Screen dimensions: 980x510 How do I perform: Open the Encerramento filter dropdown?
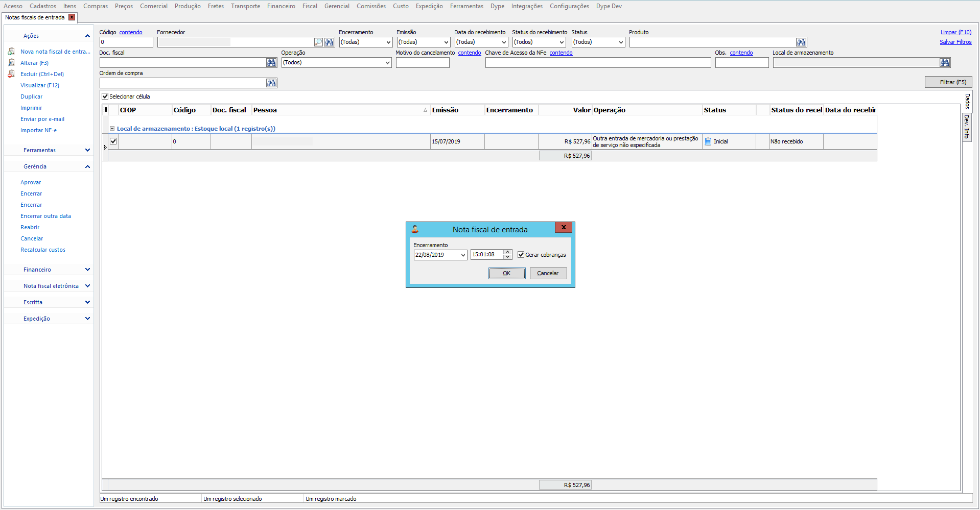pos(388,42)
